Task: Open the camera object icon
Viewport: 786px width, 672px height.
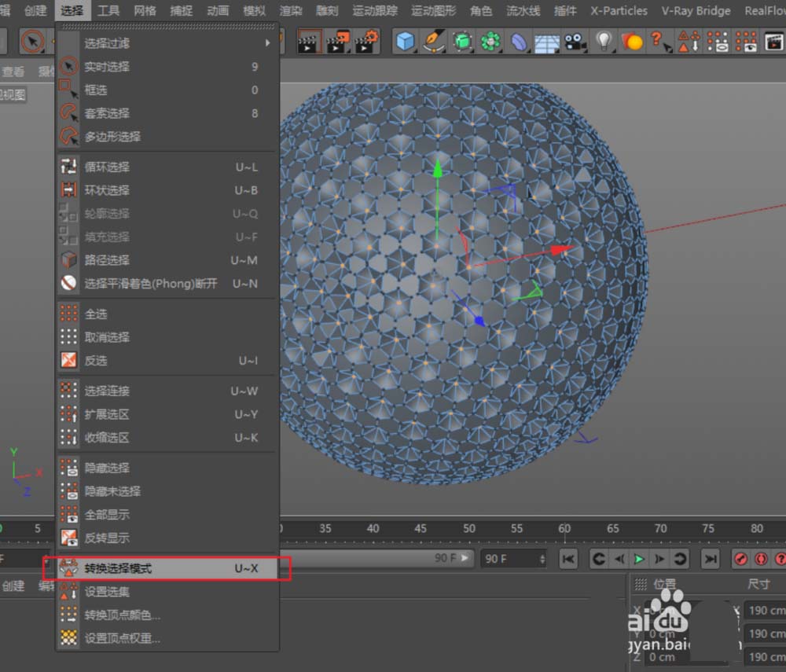Action: pos(575,41)
